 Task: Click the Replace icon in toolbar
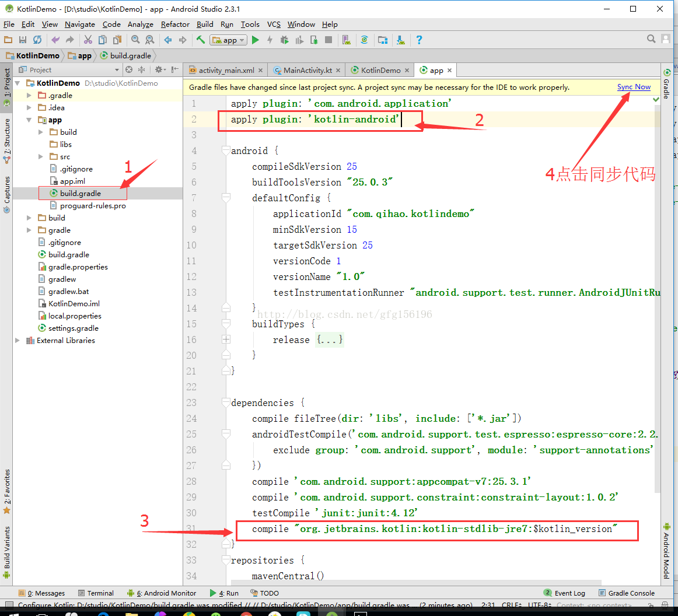149,40
